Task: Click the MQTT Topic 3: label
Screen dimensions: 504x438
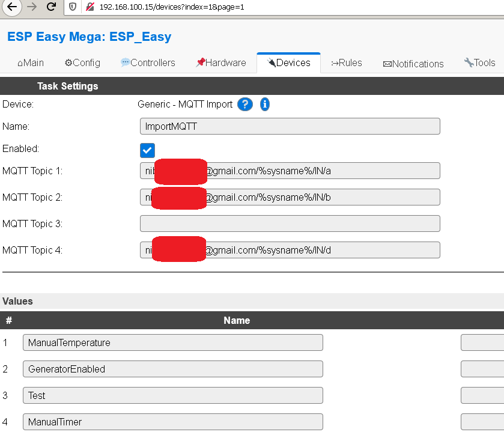Action: click(x=32, y=224)
